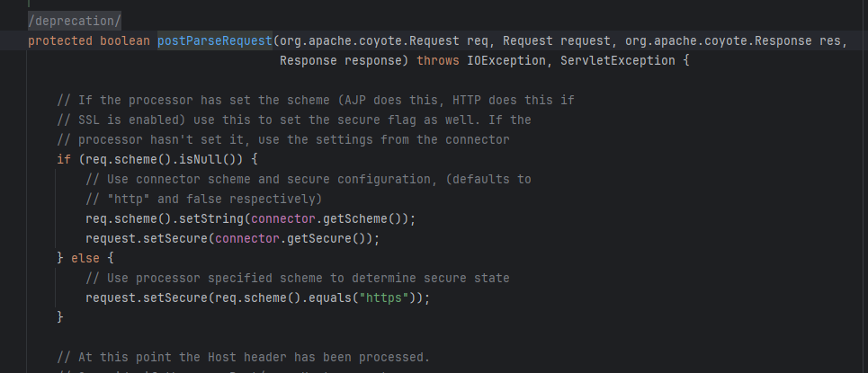
Task: Click the highlighted postParseRequest method name
Action: click(215, 41)
